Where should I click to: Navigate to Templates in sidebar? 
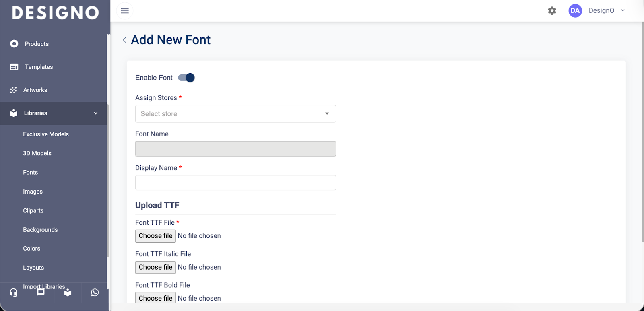point(39,67)
